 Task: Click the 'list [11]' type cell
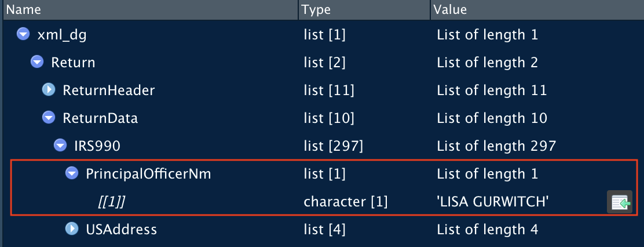click(328, 90)
